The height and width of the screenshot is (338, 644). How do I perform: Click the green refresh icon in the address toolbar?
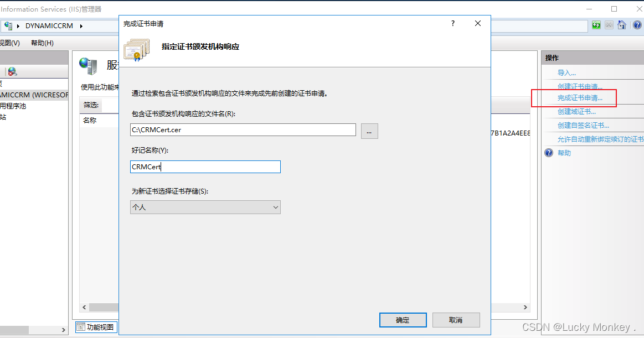(596, 25)
